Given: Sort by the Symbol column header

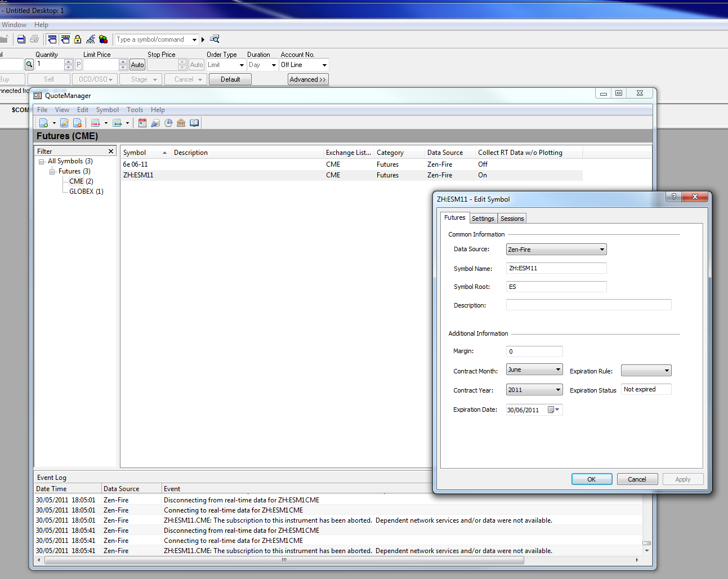Looking at the screenshot, I should click(x=145, y=153).
